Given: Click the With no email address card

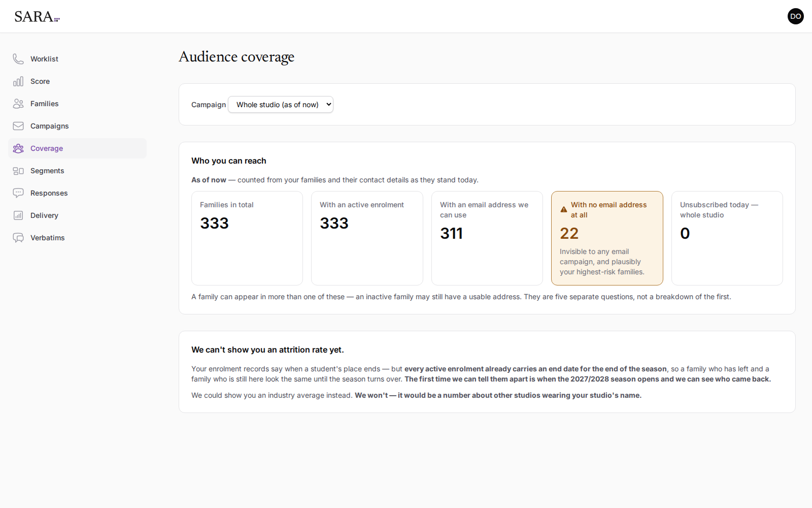Looking at the screenshot, I should coord(607,238).
